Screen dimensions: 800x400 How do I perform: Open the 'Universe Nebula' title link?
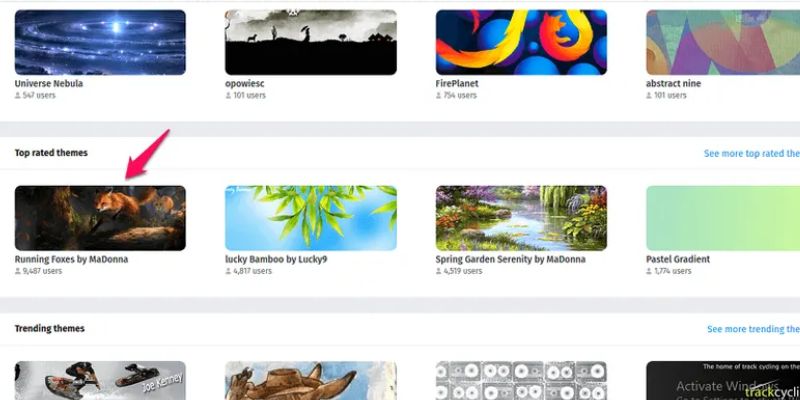[48, 83]
